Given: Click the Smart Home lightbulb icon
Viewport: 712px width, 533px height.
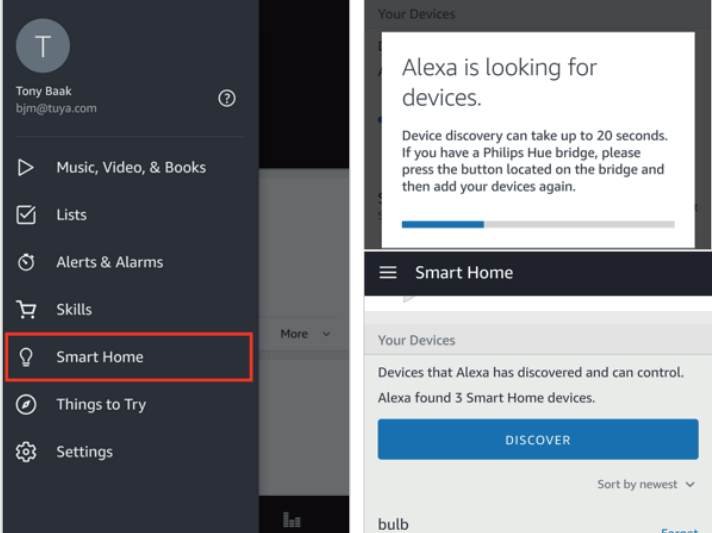Looking at the screenshot, I should click(27, 357).
